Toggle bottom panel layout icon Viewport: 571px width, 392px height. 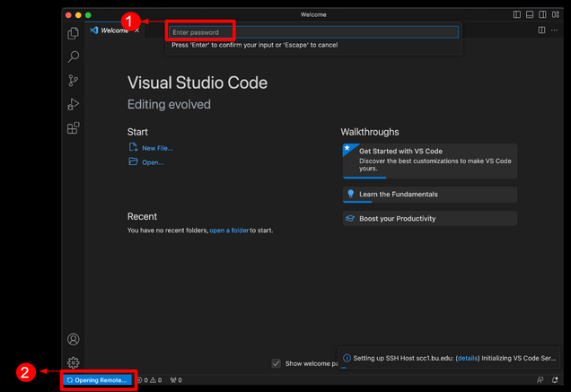click(530, 14)
